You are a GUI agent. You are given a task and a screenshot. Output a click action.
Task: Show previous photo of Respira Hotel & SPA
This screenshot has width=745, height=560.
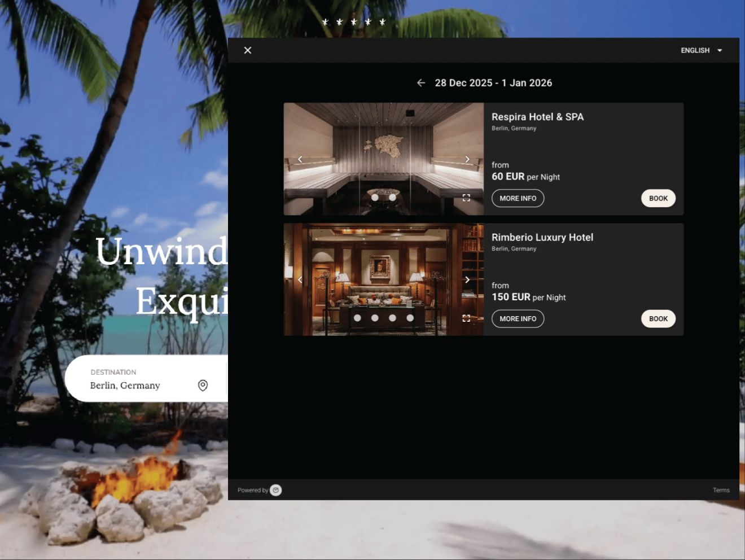click(x=300, y=159)
